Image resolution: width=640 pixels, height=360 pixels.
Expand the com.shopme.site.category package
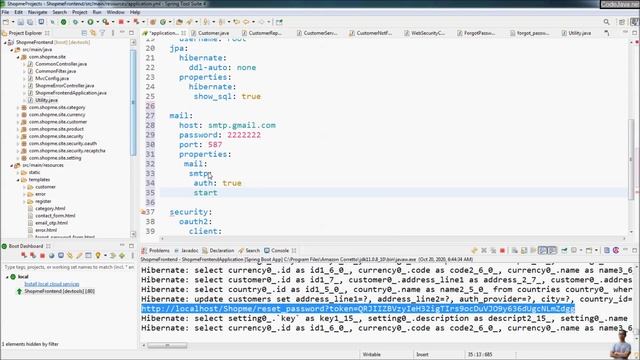pos(18,108)
